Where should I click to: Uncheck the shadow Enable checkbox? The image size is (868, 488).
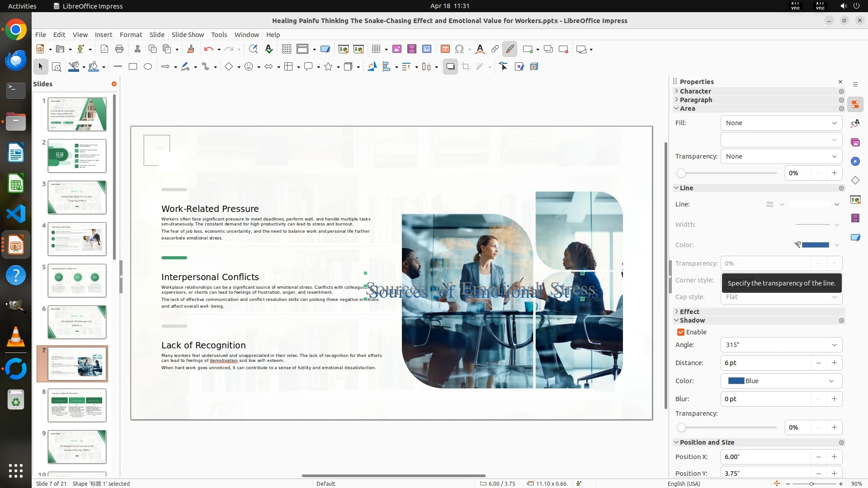click(x=681, y=332)
